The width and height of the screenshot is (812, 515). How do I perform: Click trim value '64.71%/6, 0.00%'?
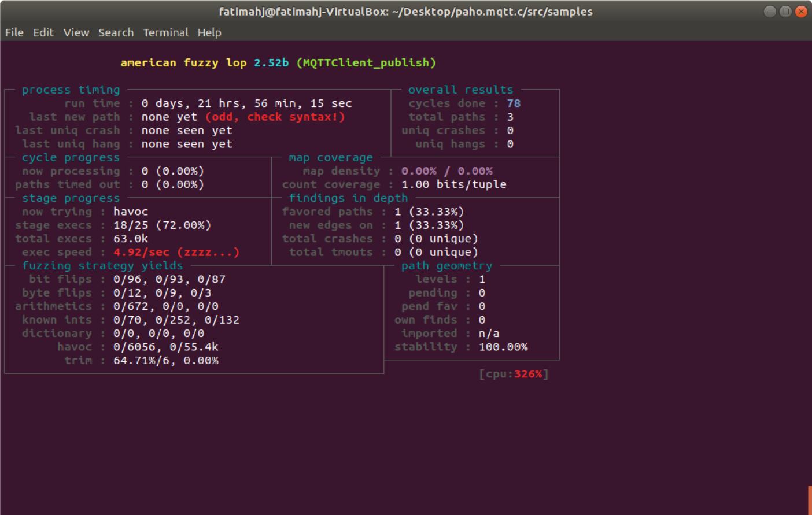click(x=165, y=361)
